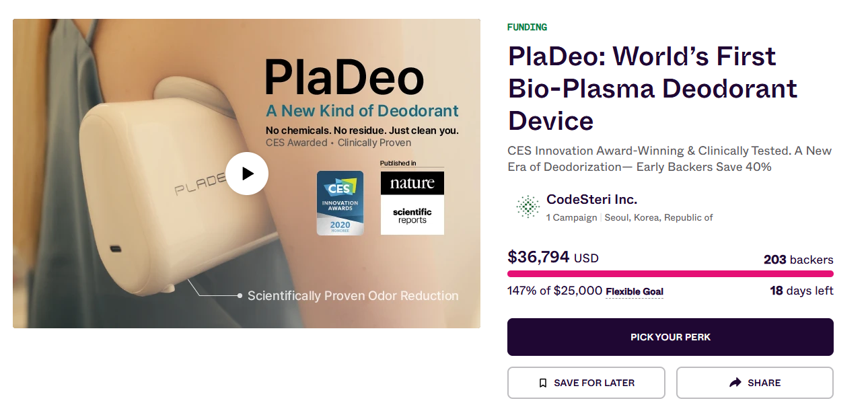Click the bookmark icon in Save for Later
Image resolution: width=868 pixels, height=409 pixels.
click(543, 383)
